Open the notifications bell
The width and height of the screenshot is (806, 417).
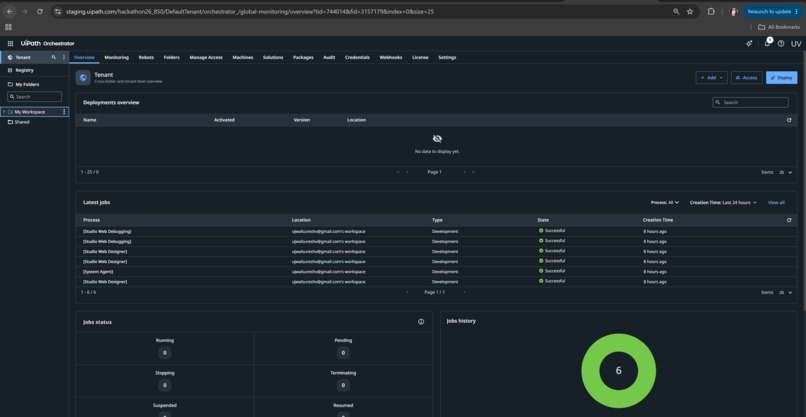(x=767, y=43)
